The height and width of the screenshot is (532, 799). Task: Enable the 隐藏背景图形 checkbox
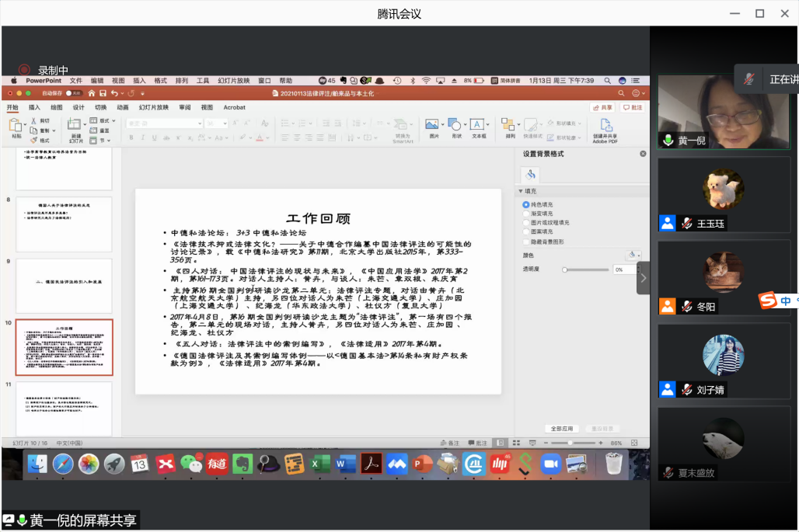526,242
